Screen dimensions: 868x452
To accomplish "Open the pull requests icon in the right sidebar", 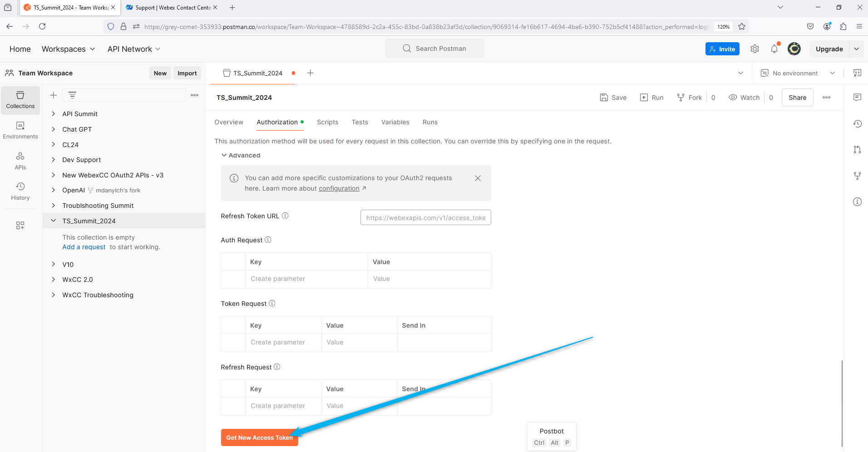I will [857, 150].
